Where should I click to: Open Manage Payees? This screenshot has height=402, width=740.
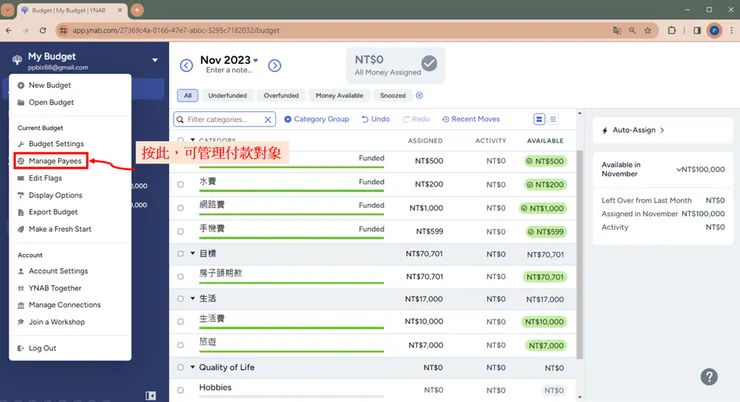[x=51, y=161]
